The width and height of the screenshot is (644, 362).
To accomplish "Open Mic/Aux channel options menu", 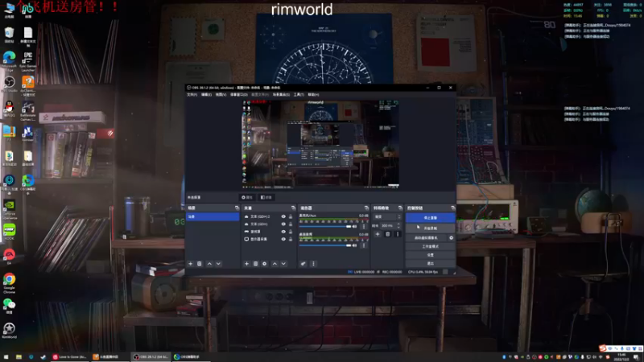I will pyautogui.click(x=364, y=226).
